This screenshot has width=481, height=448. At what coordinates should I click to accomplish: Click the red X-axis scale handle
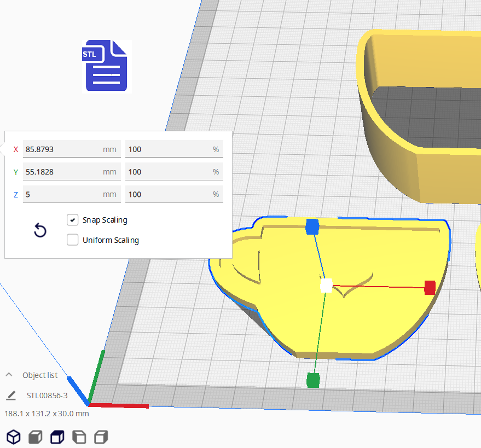(430, 287)
